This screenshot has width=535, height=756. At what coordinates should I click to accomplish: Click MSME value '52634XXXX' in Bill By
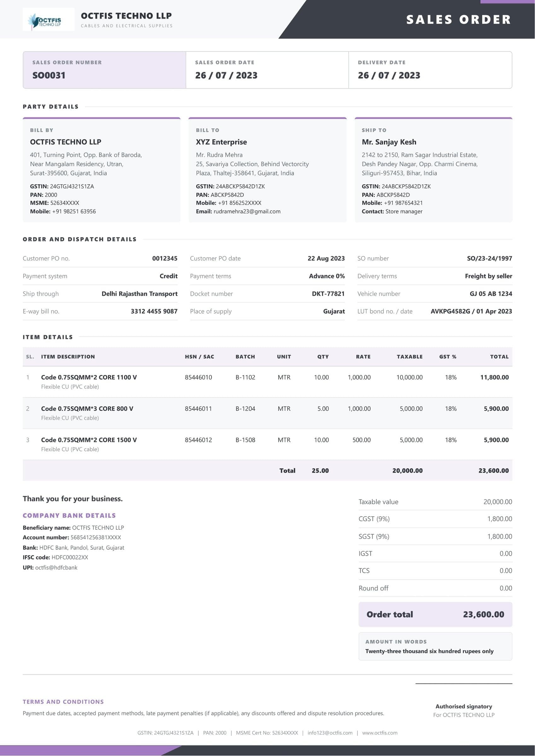(x=65, y=203)
